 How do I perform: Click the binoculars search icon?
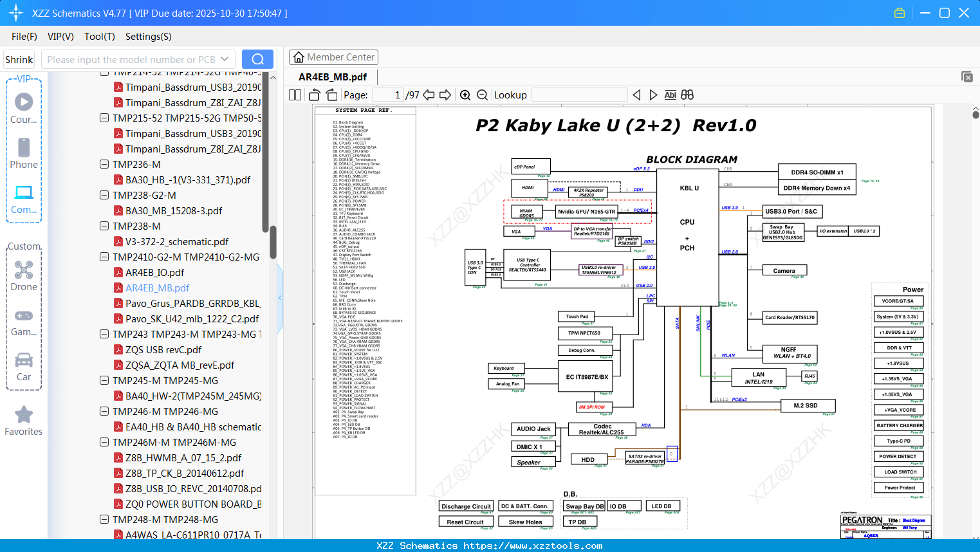pos(687,95)
